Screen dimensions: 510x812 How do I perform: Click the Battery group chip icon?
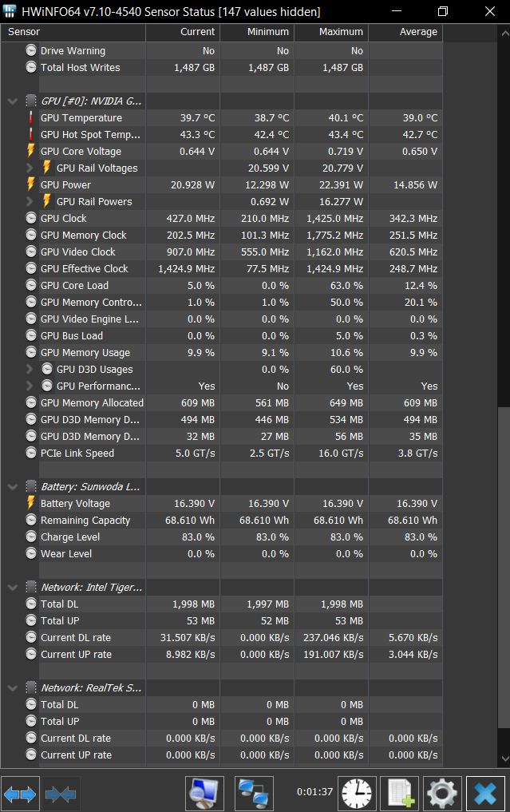coord(31,486)
